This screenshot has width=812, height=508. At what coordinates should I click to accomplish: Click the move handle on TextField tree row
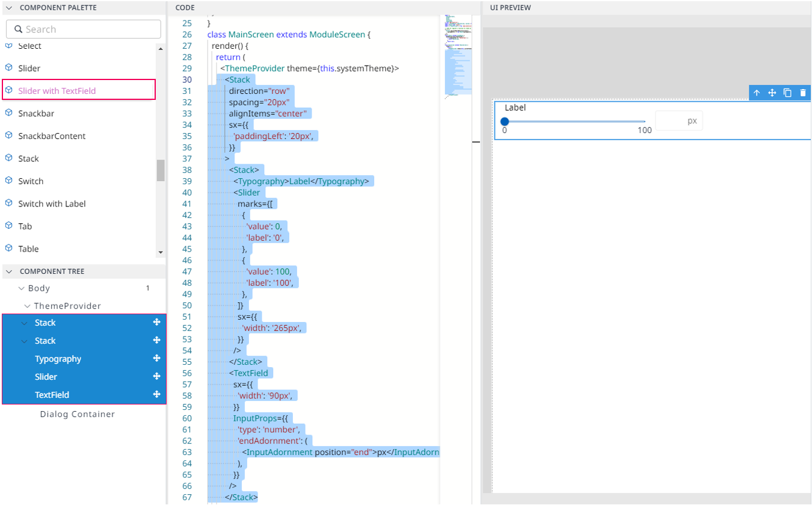point(156,394)
